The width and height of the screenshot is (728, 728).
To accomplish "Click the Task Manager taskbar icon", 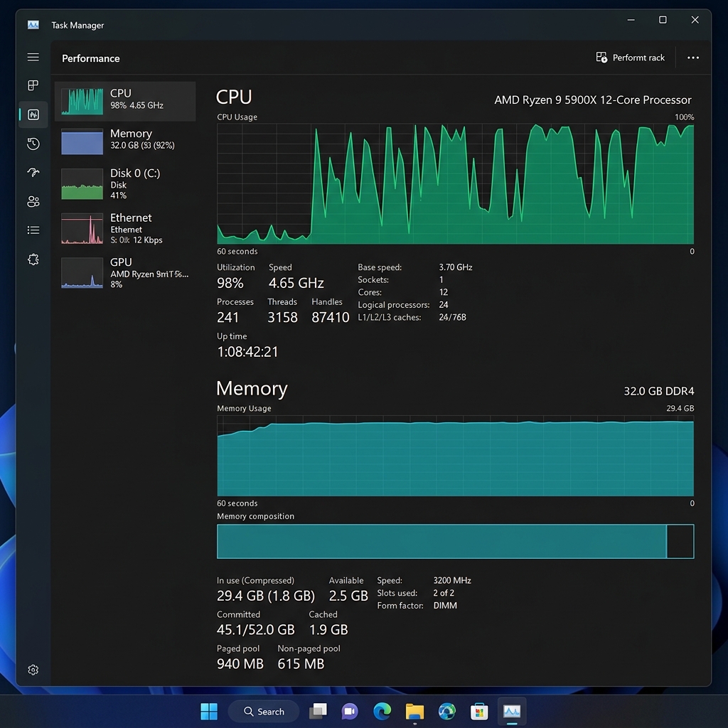I will (512, 711).
